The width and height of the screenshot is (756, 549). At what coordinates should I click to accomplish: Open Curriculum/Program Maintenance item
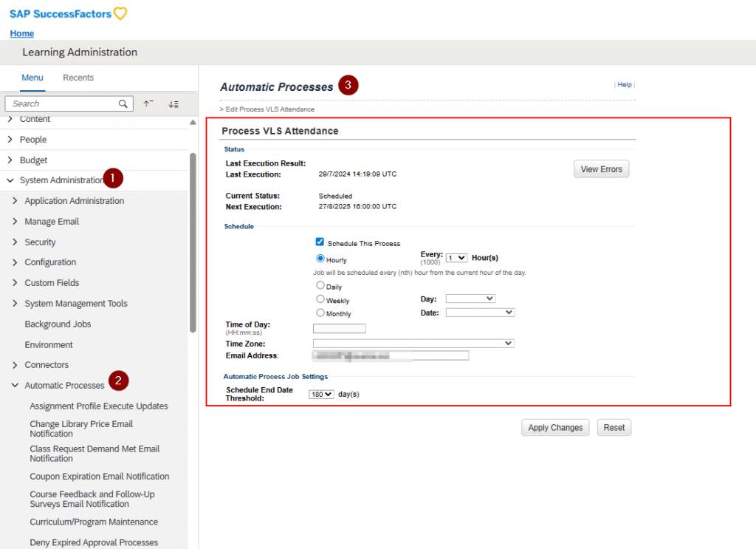pyautogui.click(x=94, y=522)
